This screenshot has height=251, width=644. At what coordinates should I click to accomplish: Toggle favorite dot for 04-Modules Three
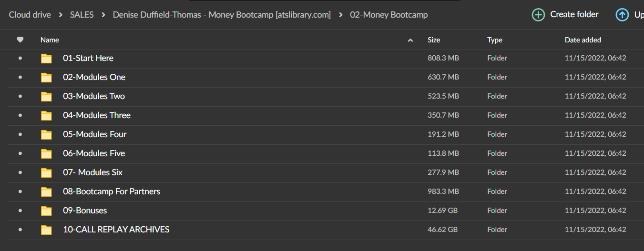[20, 115]
